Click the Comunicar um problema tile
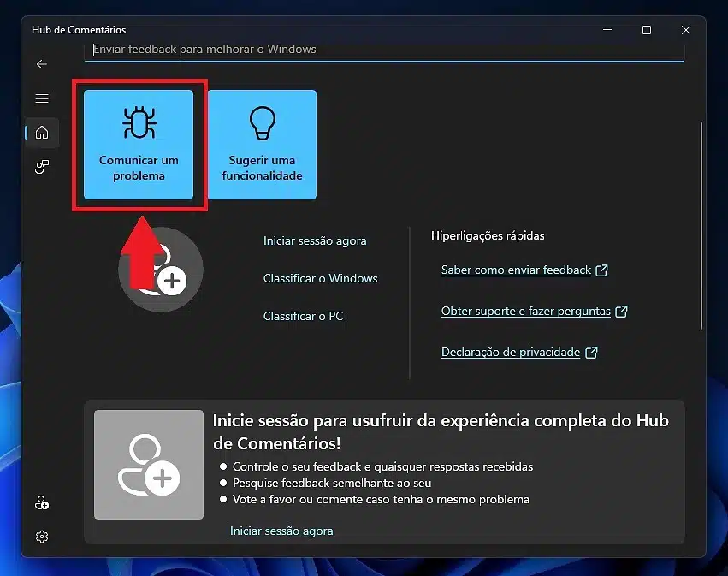 pos(139,145)
